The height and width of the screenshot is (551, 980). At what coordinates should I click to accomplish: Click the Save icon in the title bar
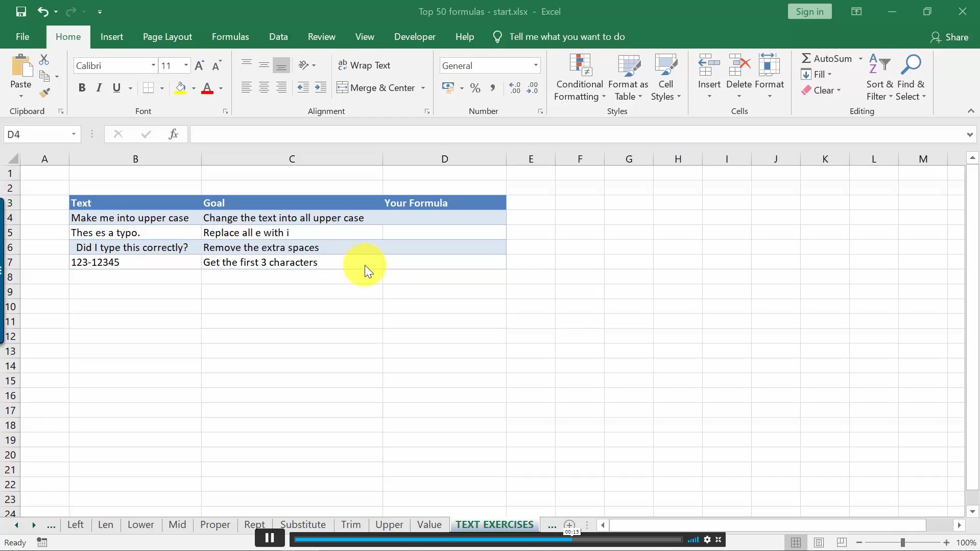[21, 11]
